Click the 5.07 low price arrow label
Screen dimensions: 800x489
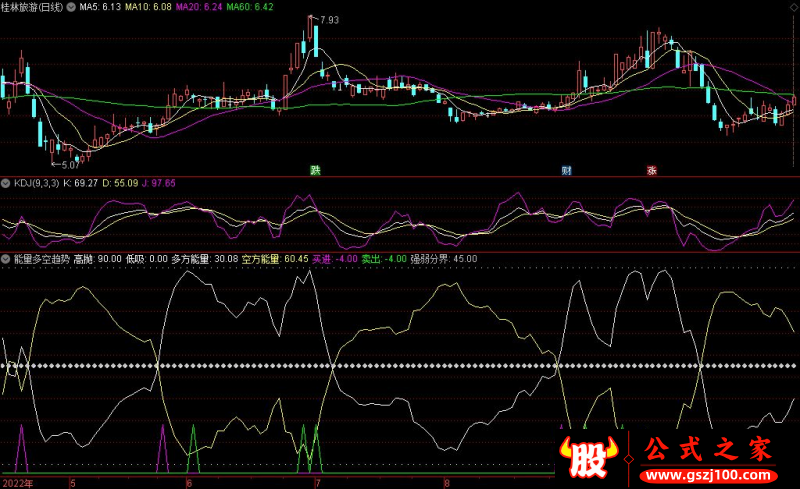64,164
